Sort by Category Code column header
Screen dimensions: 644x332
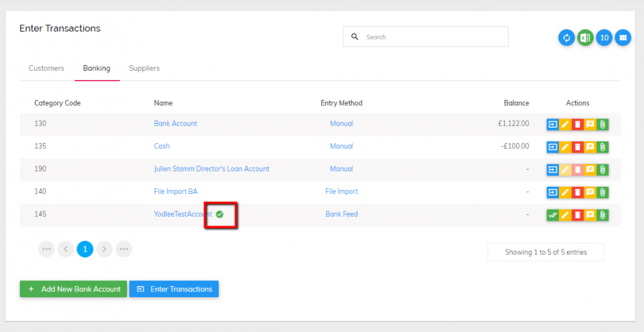tap(57, 103)
